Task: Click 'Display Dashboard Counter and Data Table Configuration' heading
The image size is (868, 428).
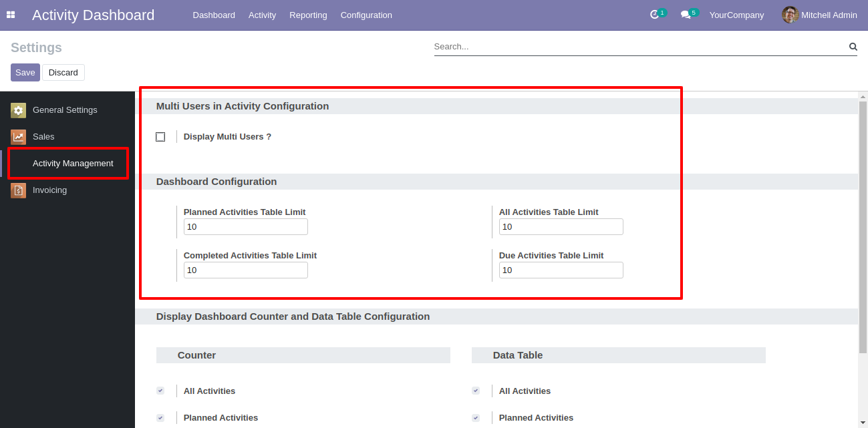Action: 293,316
